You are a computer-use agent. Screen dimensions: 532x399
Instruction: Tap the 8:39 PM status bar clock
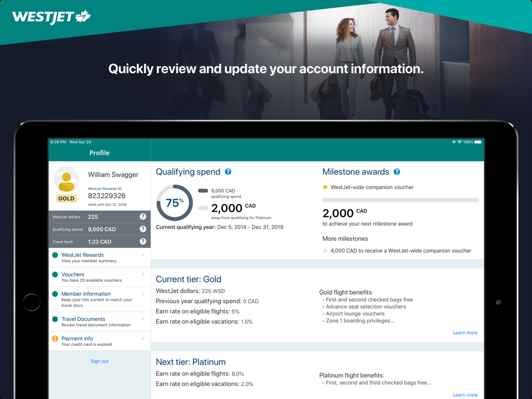click(x=58, y=142)
